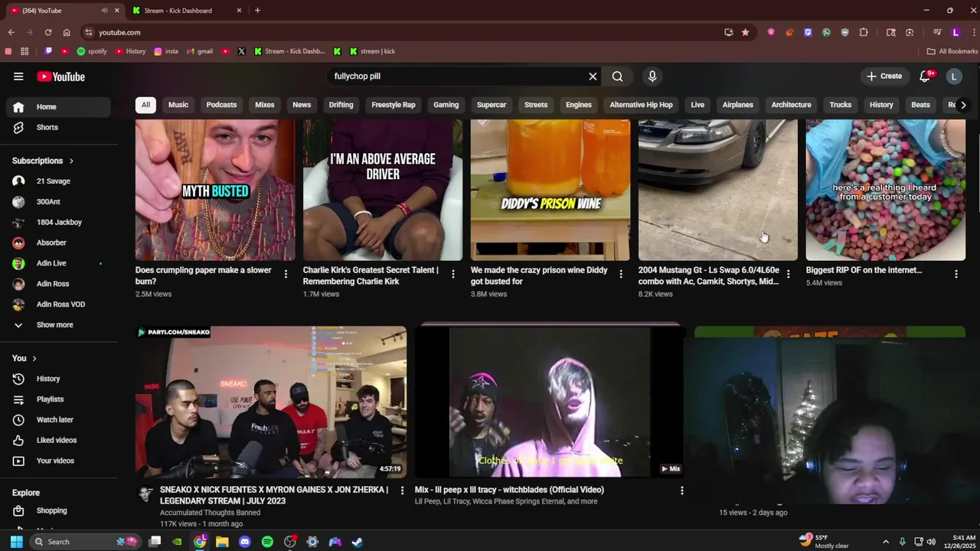Open Discord from the taskbar
The image size is (980, 551).
point(245,542)
